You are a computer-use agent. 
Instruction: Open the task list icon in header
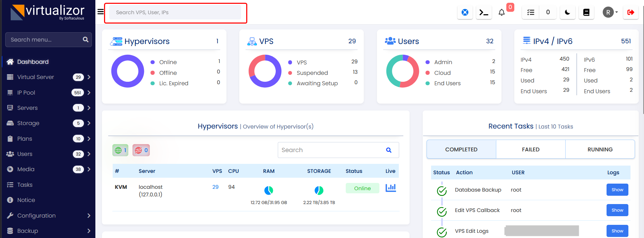(531, 12)
